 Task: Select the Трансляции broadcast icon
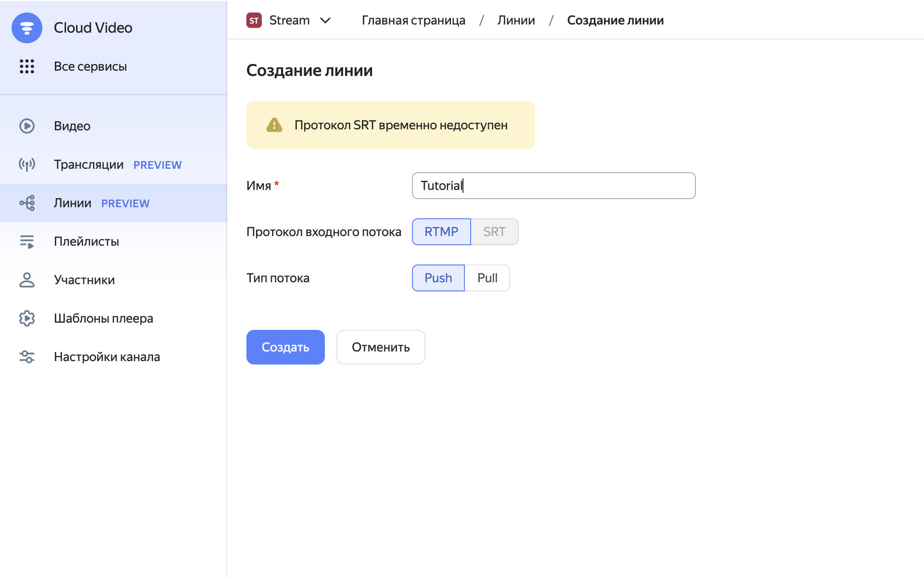point(27,164)
